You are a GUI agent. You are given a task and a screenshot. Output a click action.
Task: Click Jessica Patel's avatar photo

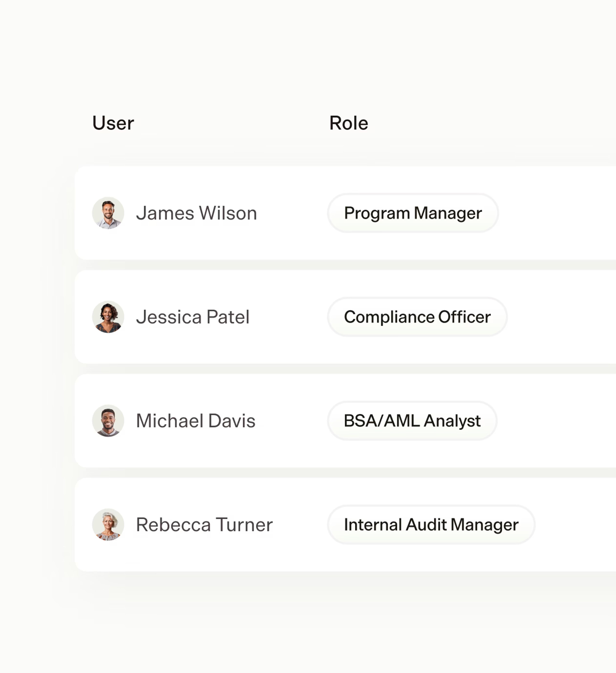coord(108,317)
